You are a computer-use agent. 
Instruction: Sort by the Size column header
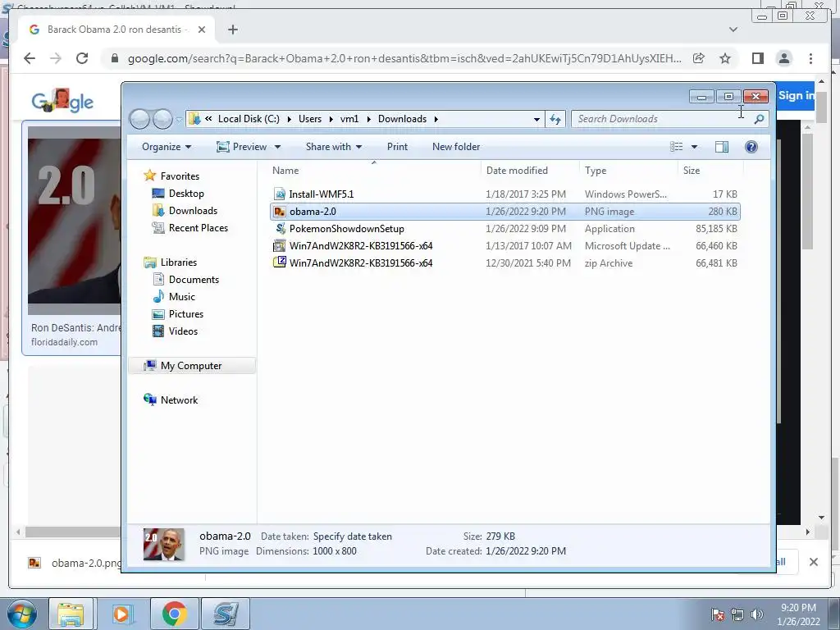[x=710, y=171]
